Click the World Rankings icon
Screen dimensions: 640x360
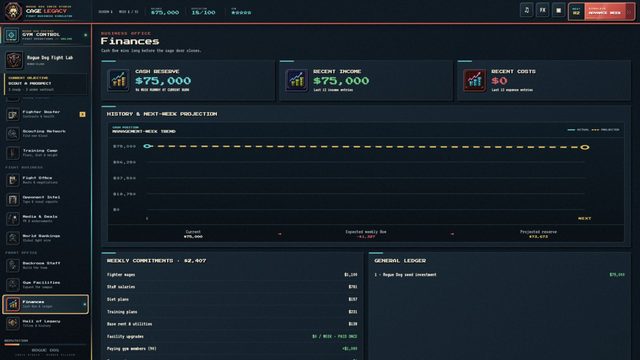[x=13, y=238]
